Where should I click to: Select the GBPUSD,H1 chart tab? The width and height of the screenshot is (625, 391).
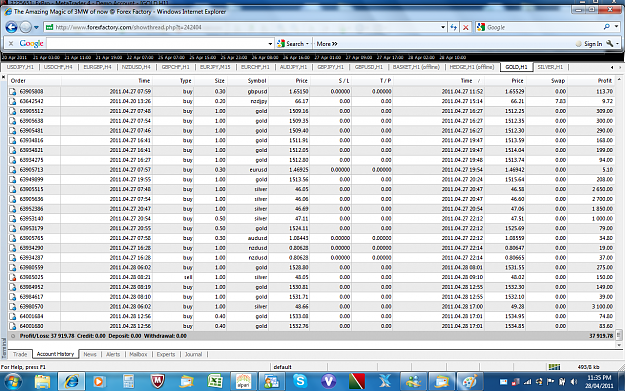click(369, 67)
